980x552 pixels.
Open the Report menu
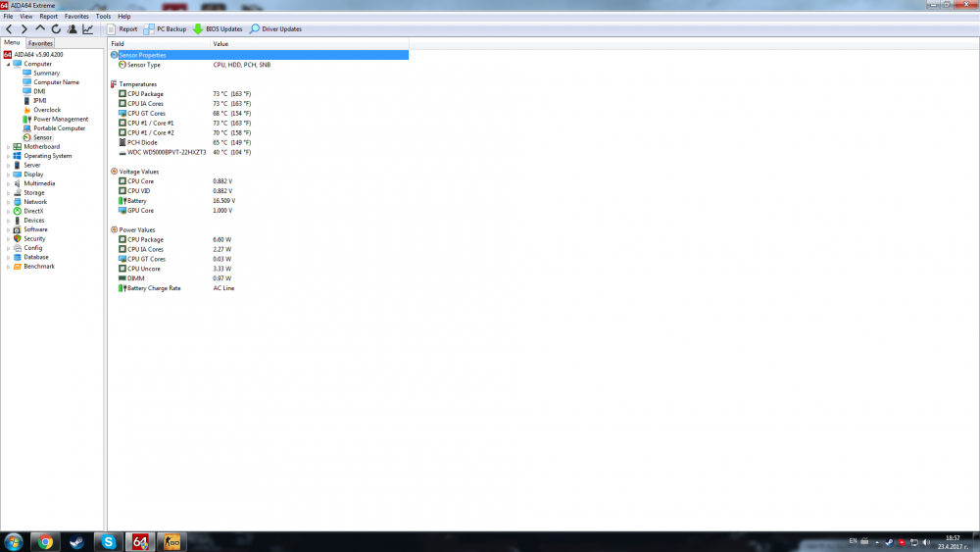click(x=48, y=17)
